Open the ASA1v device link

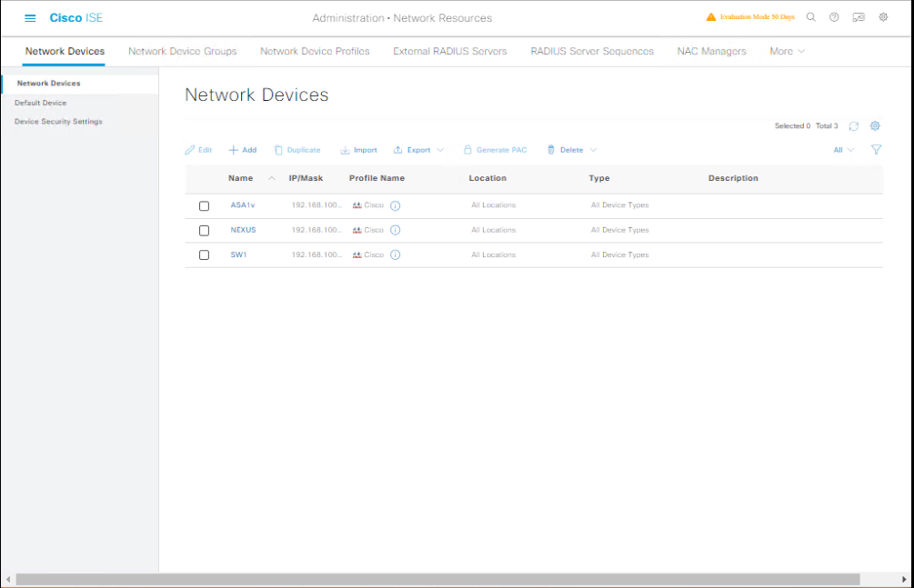click(x=243, y=205)
